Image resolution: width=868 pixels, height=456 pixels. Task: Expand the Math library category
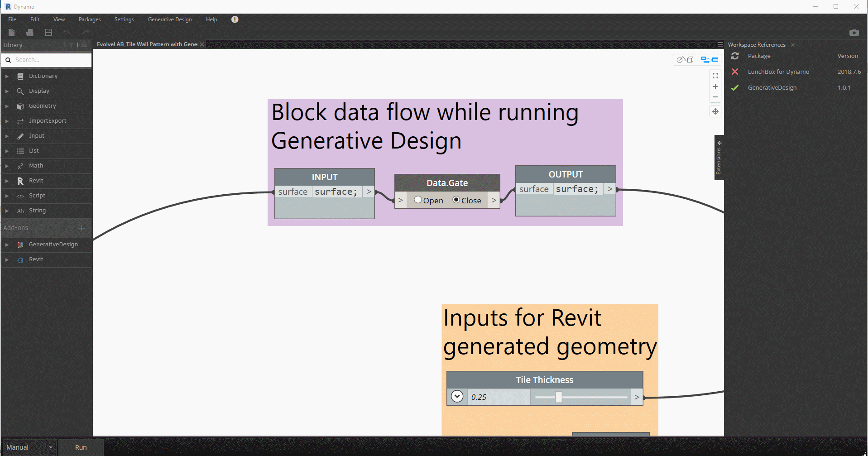coord(7,166)
